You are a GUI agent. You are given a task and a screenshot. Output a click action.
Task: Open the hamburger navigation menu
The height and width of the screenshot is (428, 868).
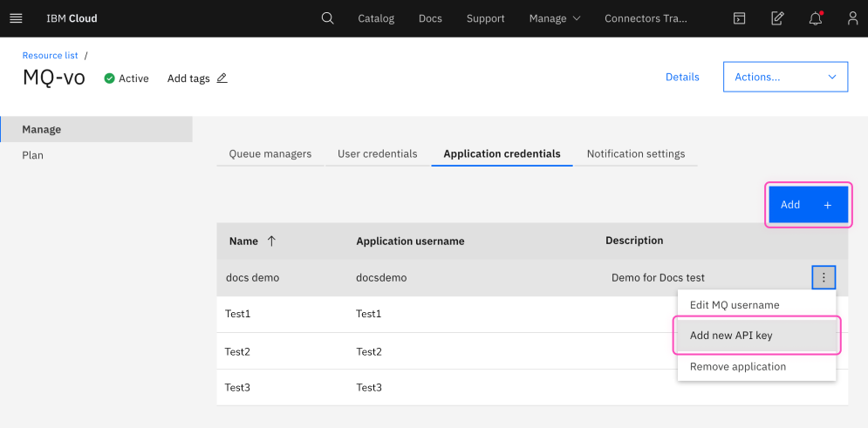[x=16, y=18]
